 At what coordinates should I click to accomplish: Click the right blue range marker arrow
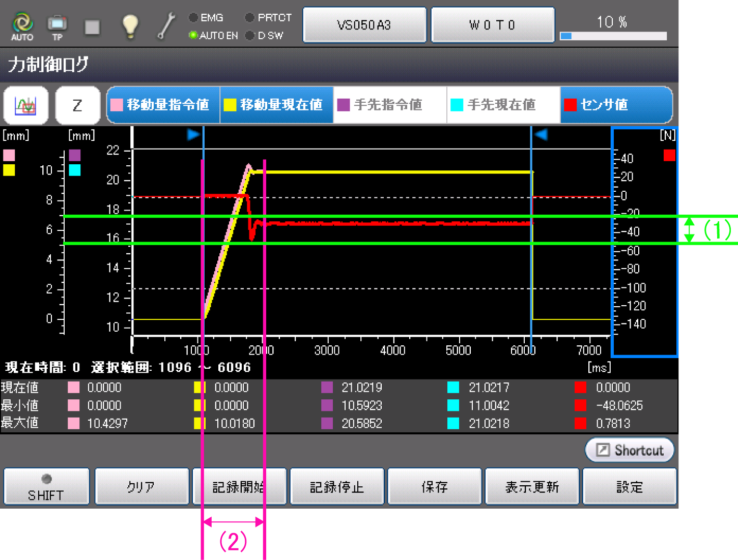click(x=542, y=135)
